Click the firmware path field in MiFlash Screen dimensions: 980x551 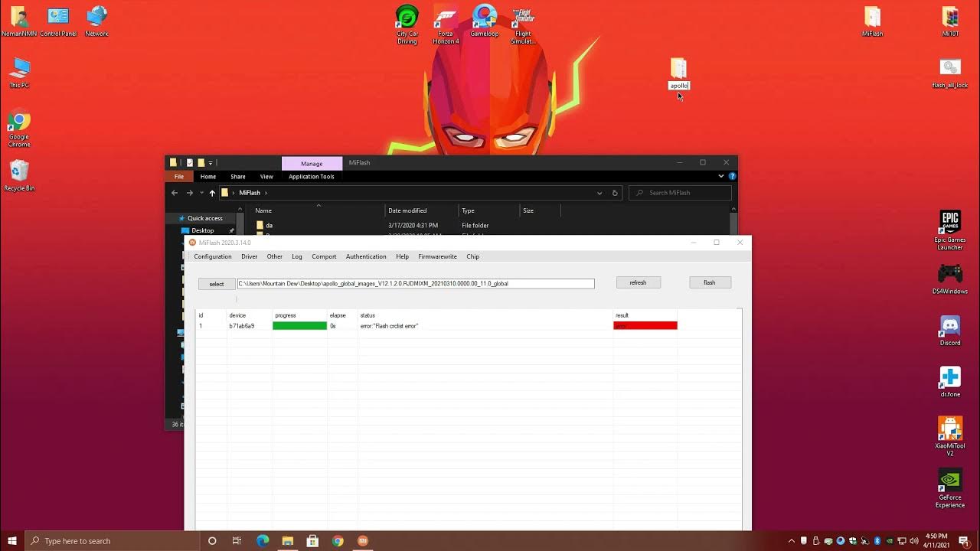pyautogui.click(x=416, y=284)
